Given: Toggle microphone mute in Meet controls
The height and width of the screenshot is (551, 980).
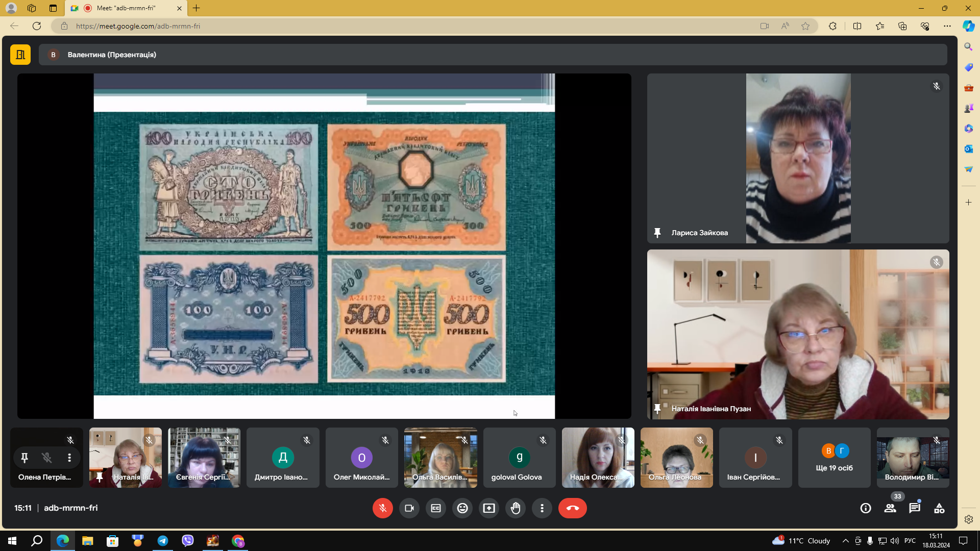Looking at the screenshot, I should [x=383, y=508].
